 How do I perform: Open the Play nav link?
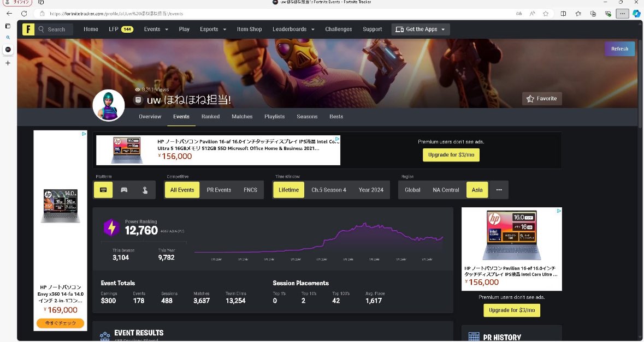click(x=184, y=29)
